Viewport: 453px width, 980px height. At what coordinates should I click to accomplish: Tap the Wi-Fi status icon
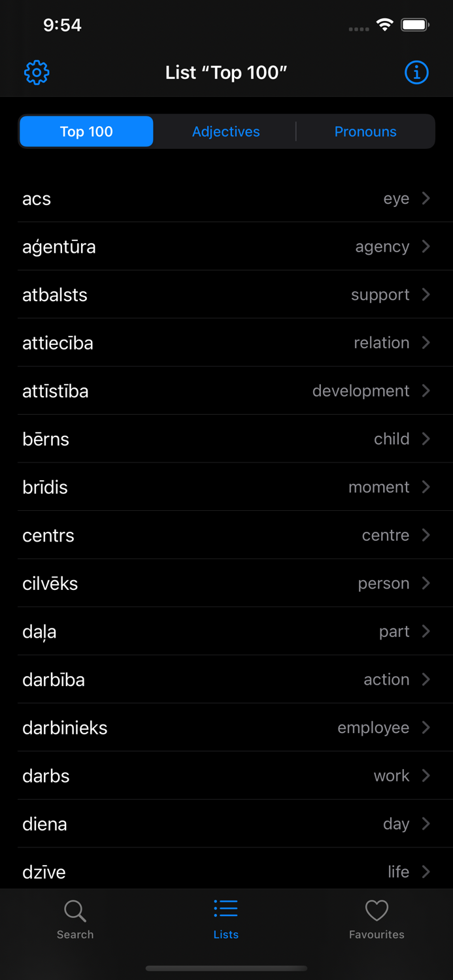point(384,24)
